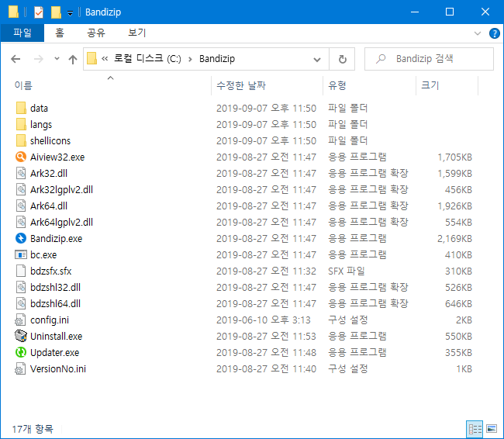
Task: Click the 1,926KB size cell
Action: tap(454, 206)
